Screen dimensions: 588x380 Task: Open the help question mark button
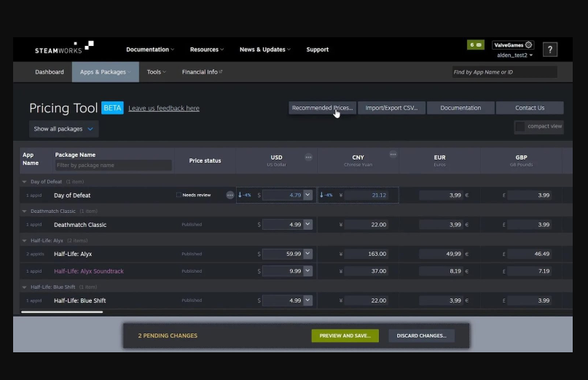click(550, 50)
